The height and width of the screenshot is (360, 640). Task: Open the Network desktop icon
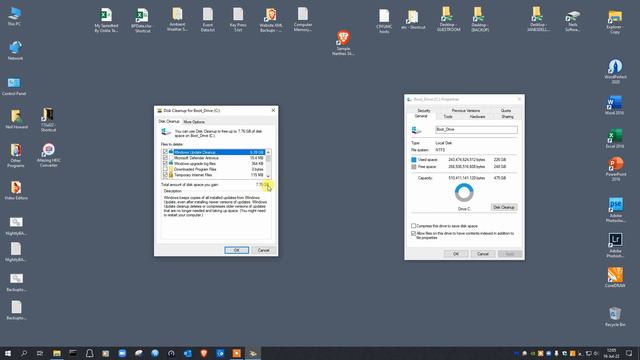(15, 51)
